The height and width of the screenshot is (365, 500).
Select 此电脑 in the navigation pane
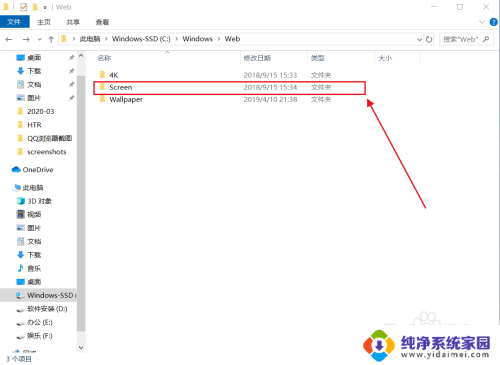tap(33, 188)
